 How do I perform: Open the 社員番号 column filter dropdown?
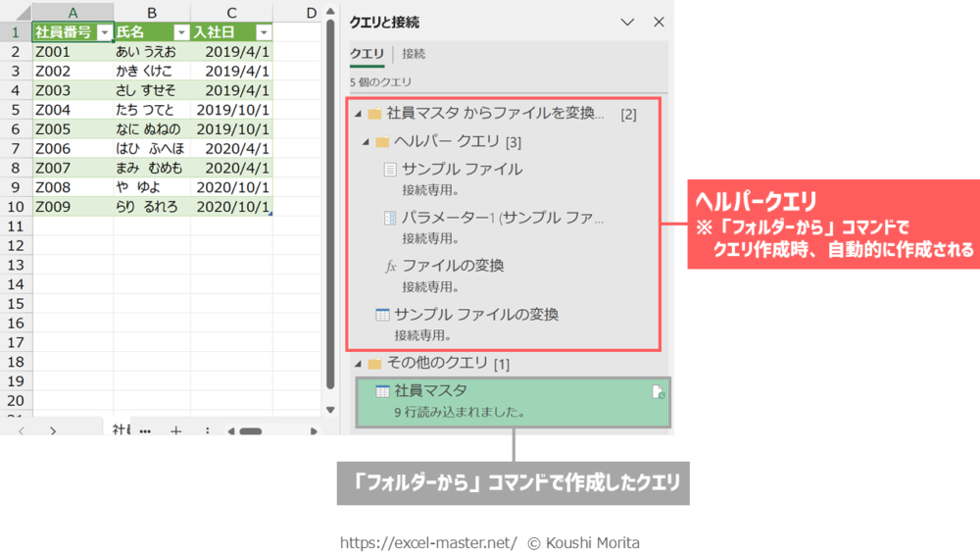[x=105, y=32]
